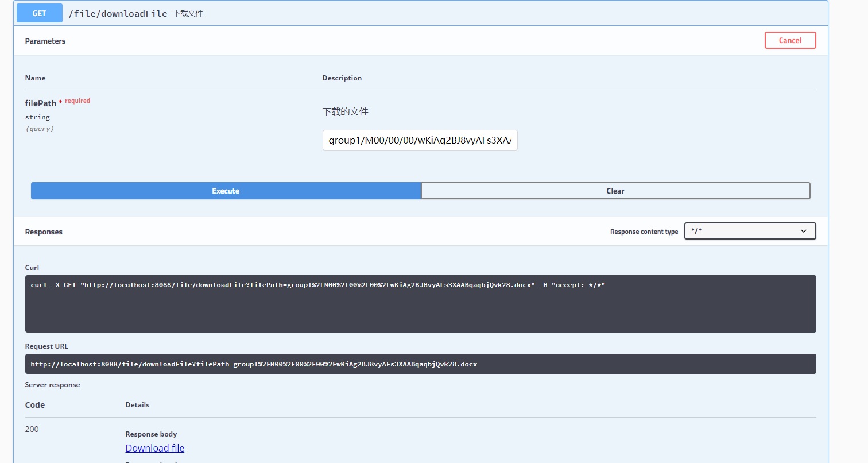
Task: Click the Details column header
Action: click(137, 405)
